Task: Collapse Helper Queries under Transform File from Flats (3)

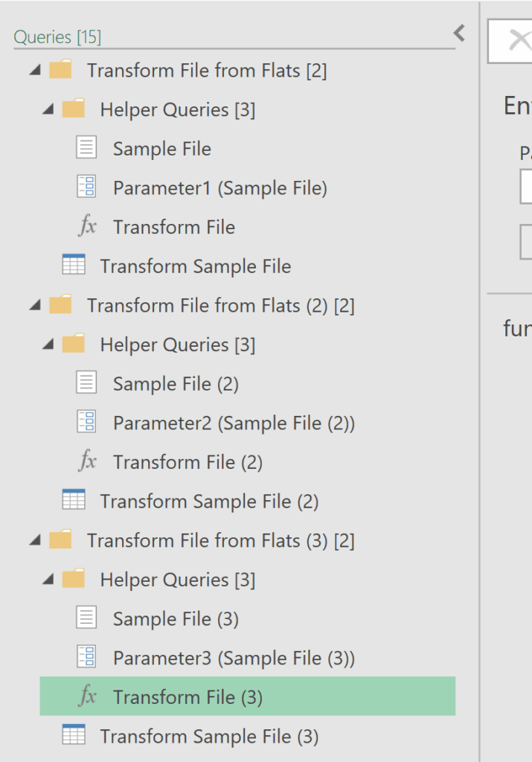Action: 48,580
